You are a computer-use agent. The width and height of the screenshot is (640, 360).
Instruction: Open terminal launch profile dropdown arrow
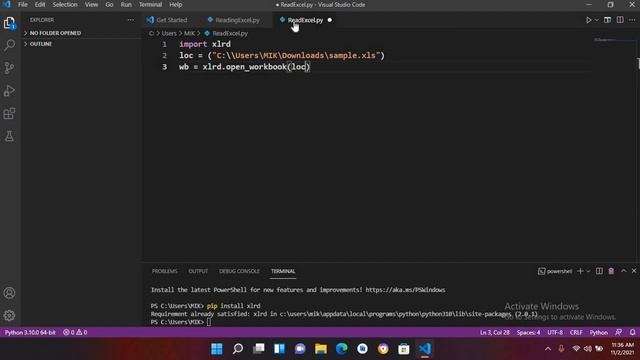(588, 271)
